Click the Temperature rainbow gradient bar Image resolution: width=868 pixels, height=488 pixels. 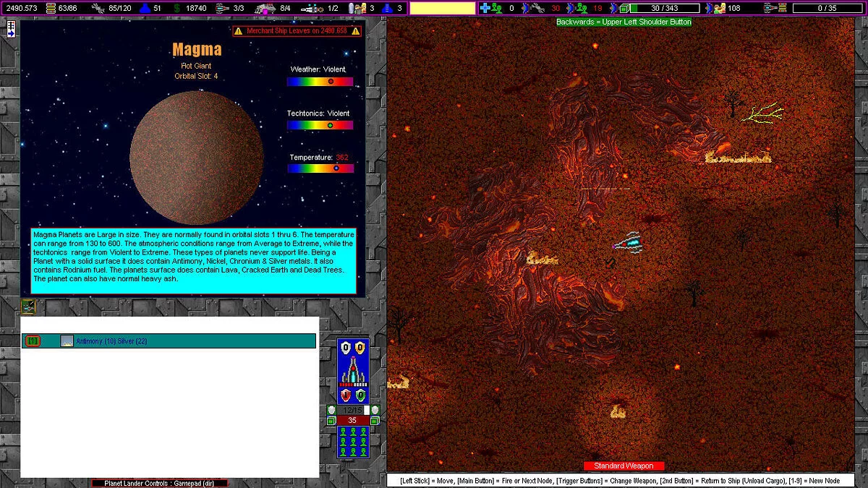[x=320, y=168]
